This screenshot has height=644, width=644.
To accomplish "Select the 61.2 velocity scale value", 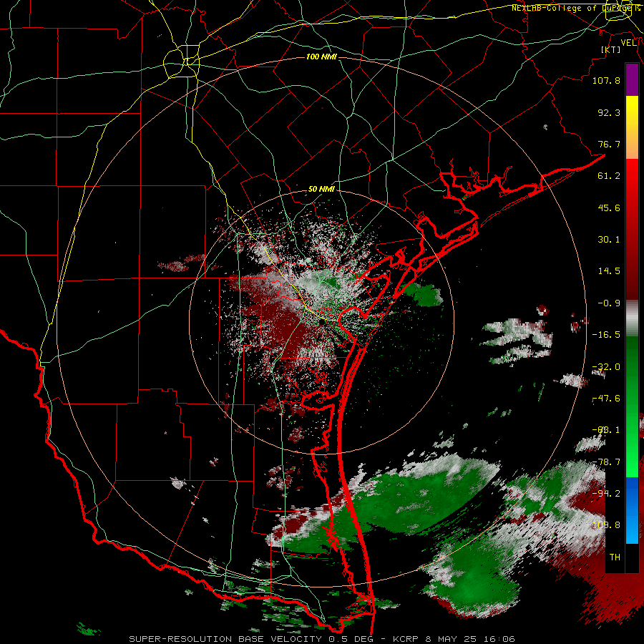I will point(609,176).
